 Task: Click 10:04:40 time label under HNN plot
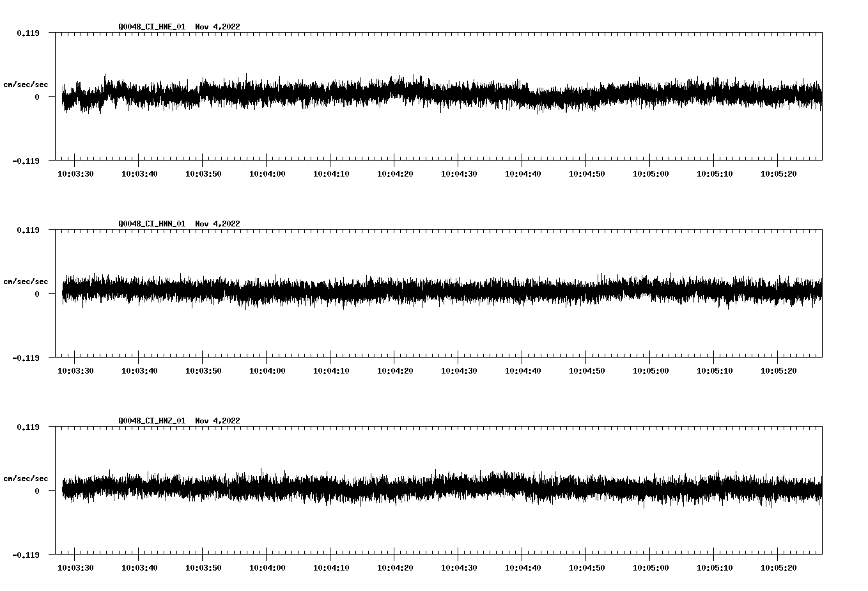(523, 371)
